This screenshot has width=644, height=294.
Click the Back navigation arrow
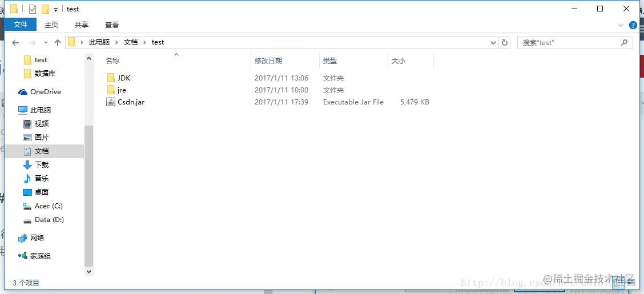tap(15, 42)
